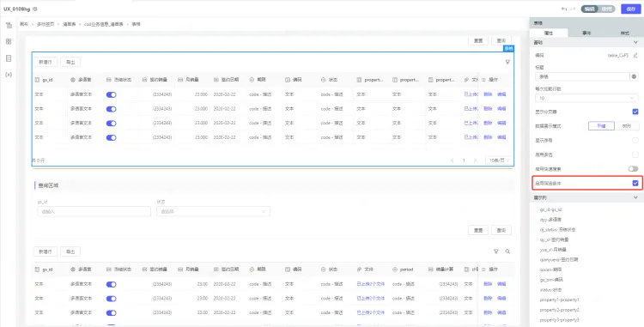The image size is (644, 327).
Task: Collapse the 基础 section chevron
Action: pyautogui.click(x=635, y=42)
